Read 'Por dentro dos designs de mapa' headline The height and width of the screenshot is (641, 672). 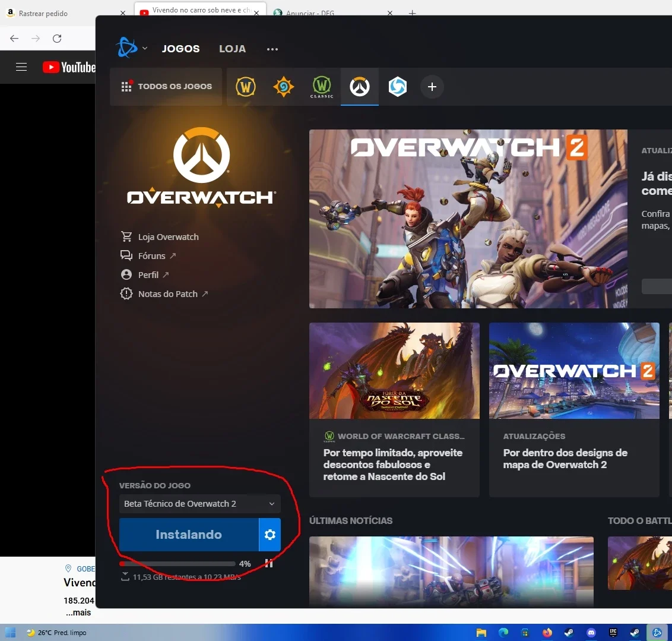click(565, 459)
